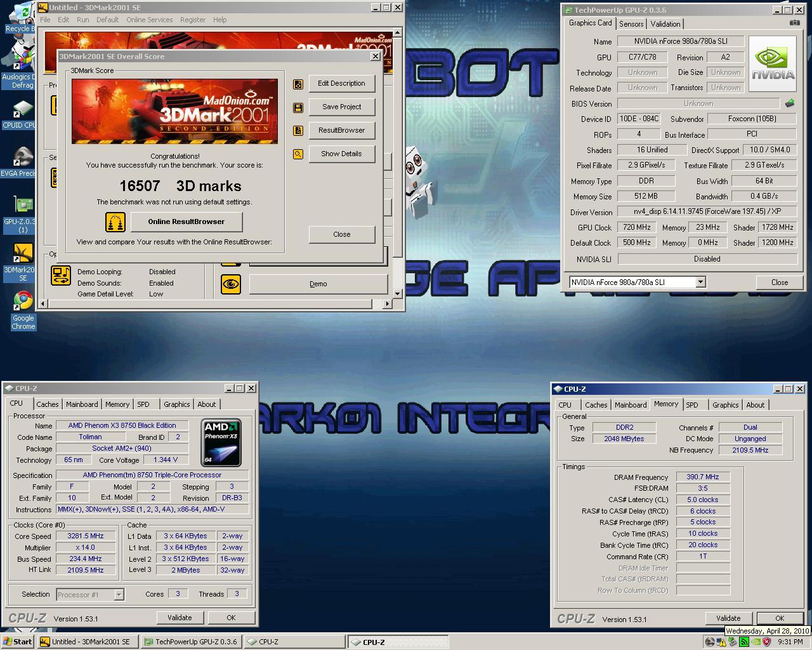
Task: Click OK in the right CPU-Z Memory window
Action: coord(780,618)
